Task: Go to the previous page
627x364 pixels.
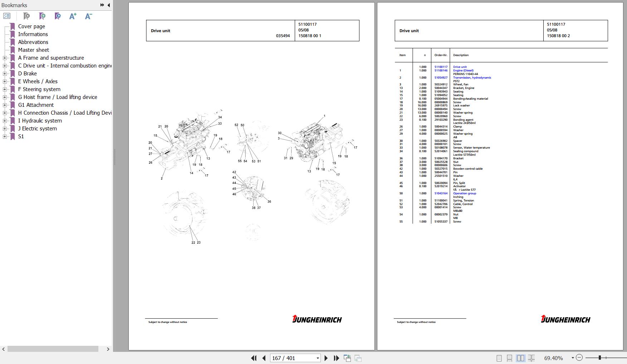Action: click(x=264, y=358)
